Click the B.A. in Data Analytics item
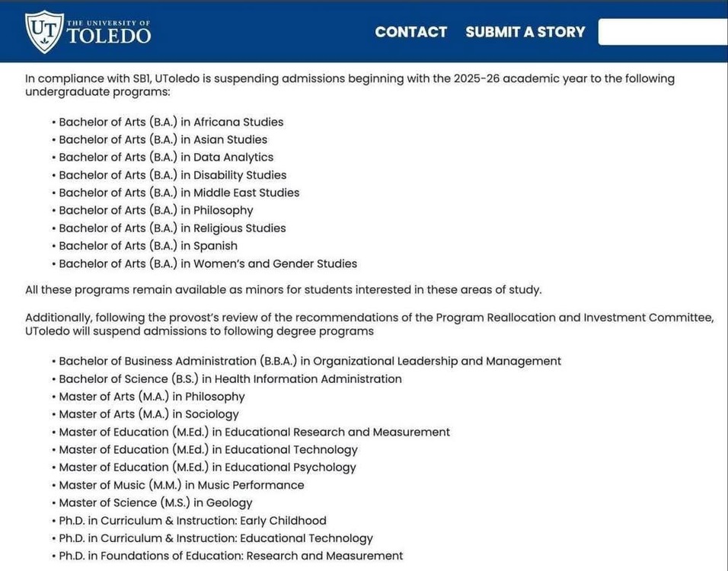Image resolution: width=728 pixels, height=571 pixels. tap(166, 157)
